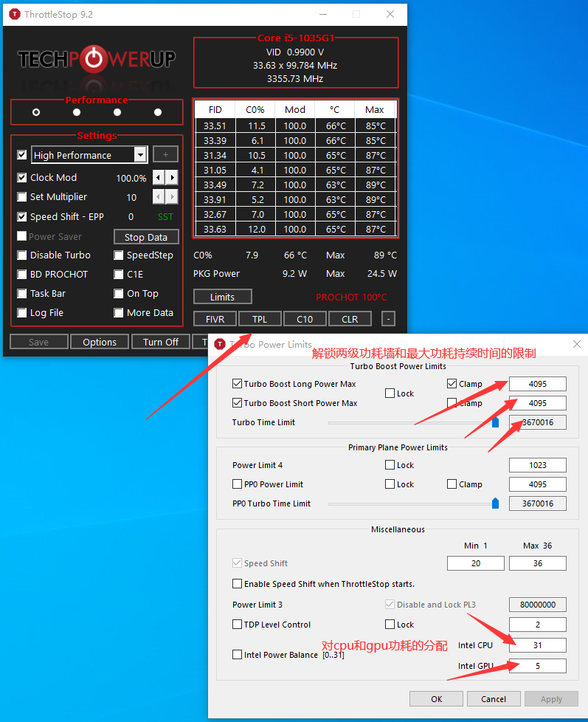Enable the Set Multiplier checkbox
Viewport: 588px width, 722px height.
coord(21,197)
